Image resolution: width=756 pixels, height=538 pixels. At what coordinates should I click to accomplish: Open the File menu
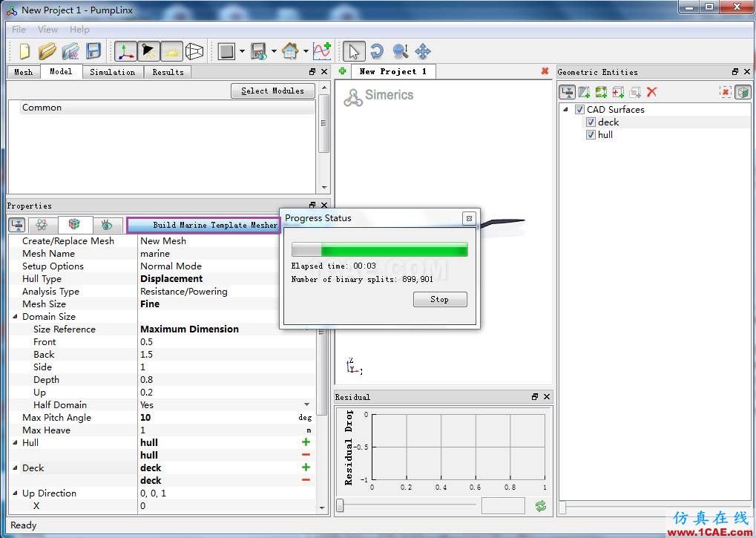coord(19,30)
